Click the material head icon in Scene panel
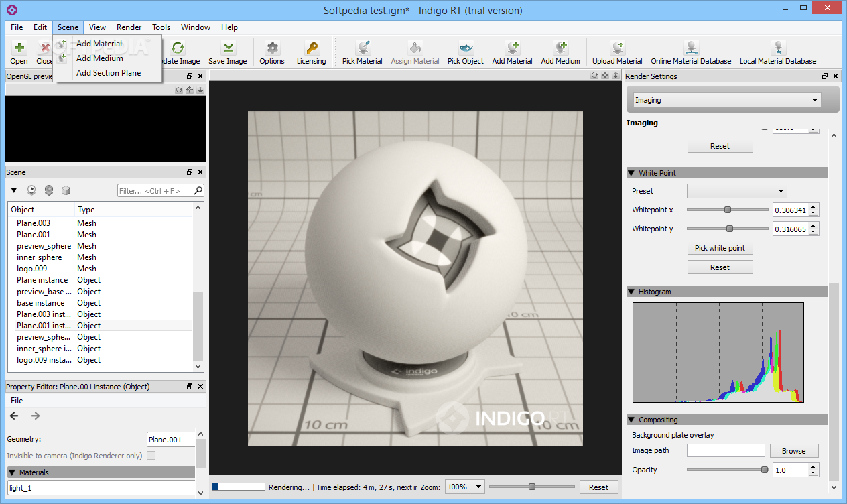847x504 pixels. click(49, 190)
